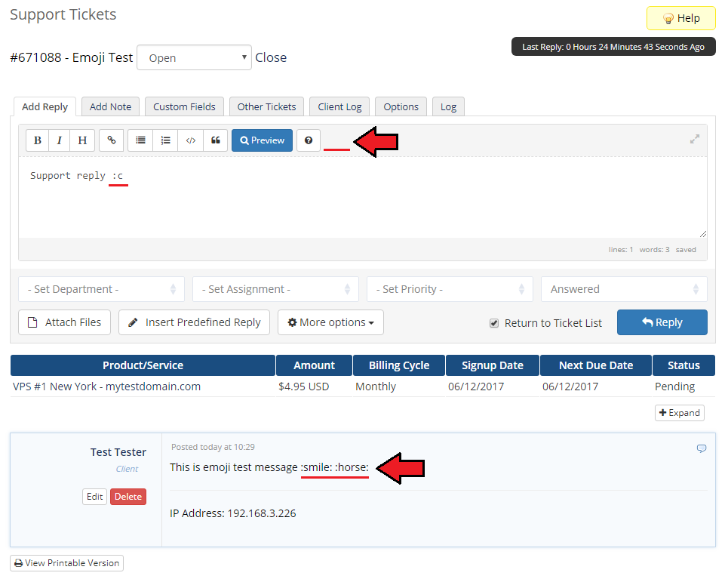This screenshot has width=728, height=579.
Task: Open the ticket status dropdown showing Open
Action: click(x=194, y=57)
